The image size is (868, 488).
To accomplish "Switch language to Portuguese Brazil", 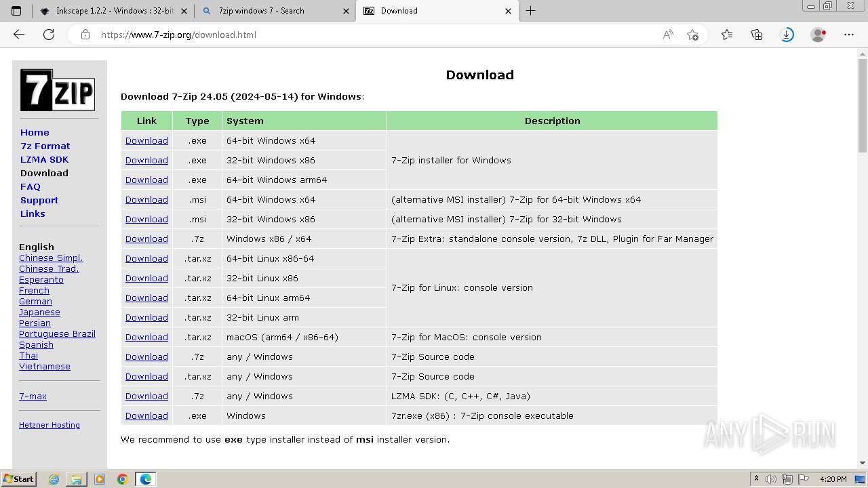I will tap(57, 333).
